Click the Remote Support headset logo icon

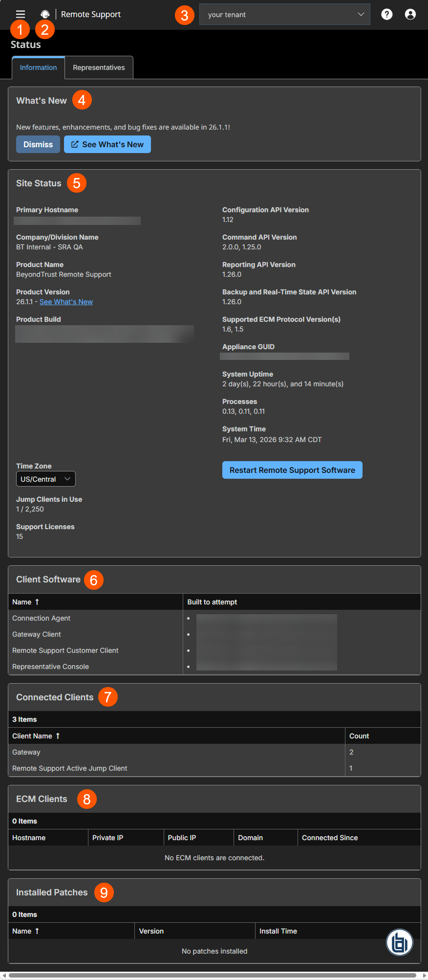[x=45, y=14]
